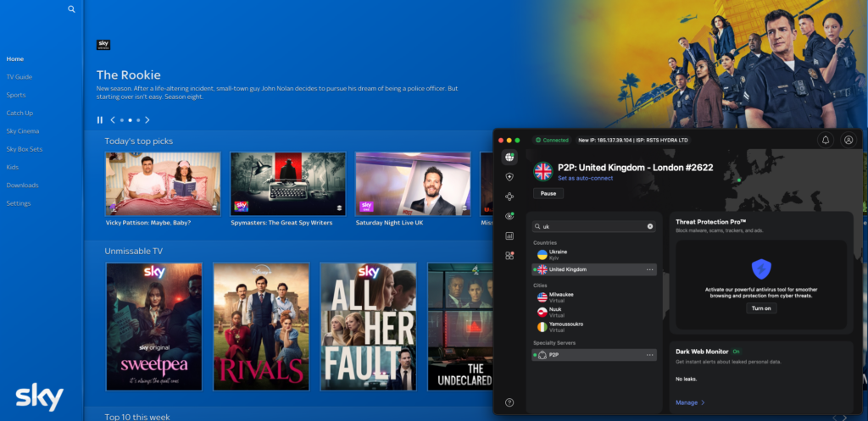Go to next banner slide
The height and width of the screenshot is (421, 868).
147,120
